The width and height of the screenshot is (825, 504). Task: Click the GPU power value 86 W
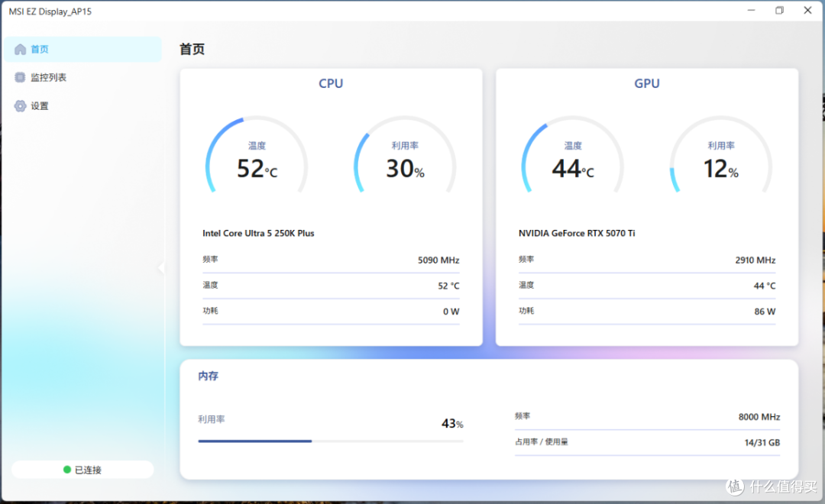pyautogui.click(x=765, y=312)
